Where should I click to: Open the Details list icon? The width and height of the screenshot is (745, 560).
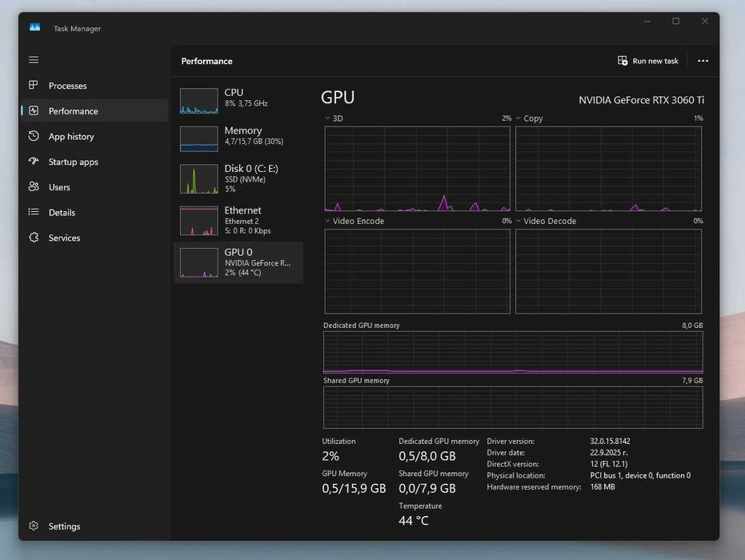[34, 212]
